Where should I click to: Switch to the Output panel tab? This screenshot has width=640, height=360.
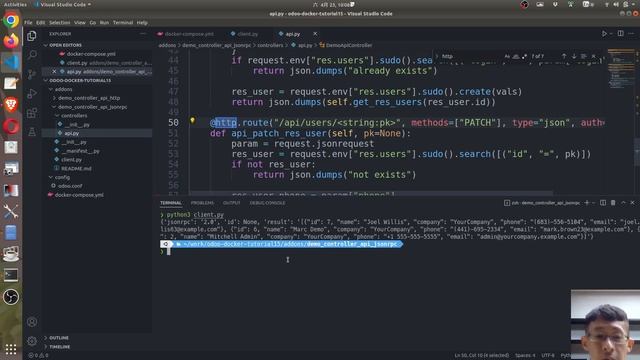coord(231,203)
